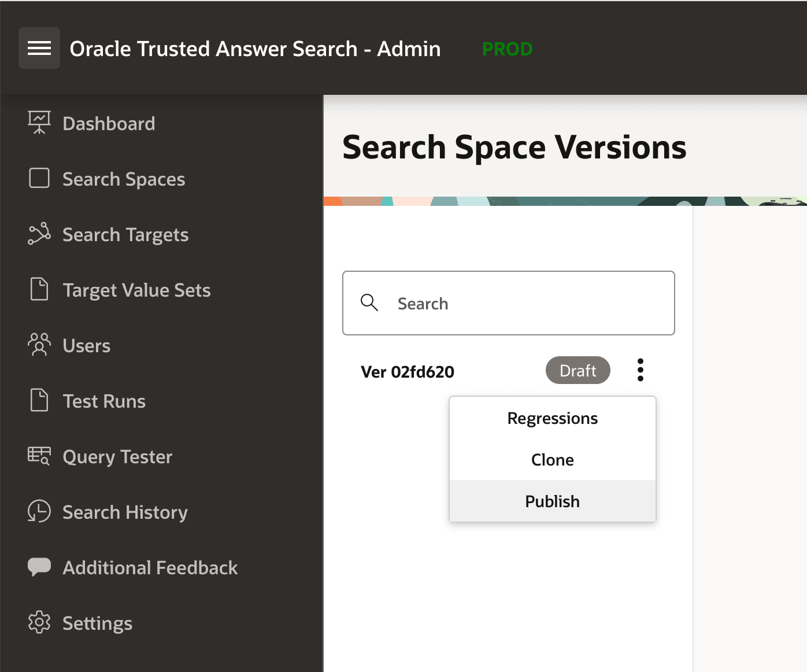Select Publish from the version actions menu
This screenshot has width=807, height=672.
(x=552, y=501)
